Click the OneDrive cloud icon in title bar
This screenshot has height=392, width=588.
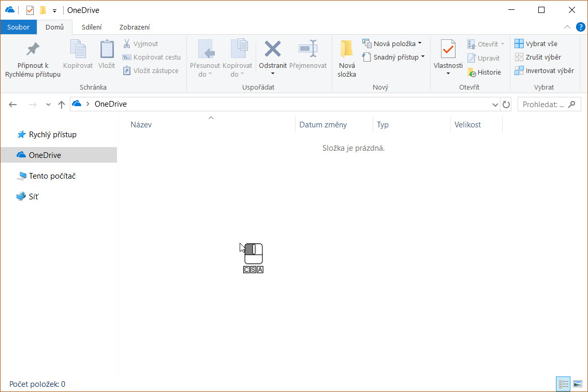(10, 10)
